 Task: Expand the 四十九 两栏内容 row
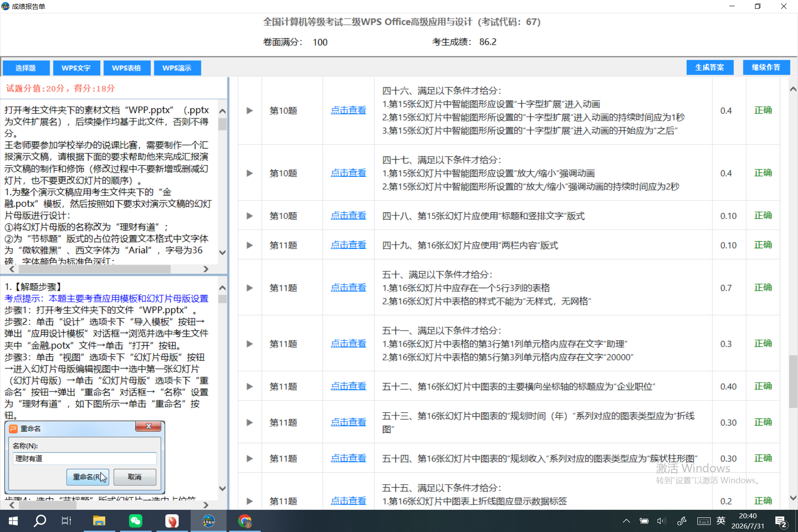point(250,245)
